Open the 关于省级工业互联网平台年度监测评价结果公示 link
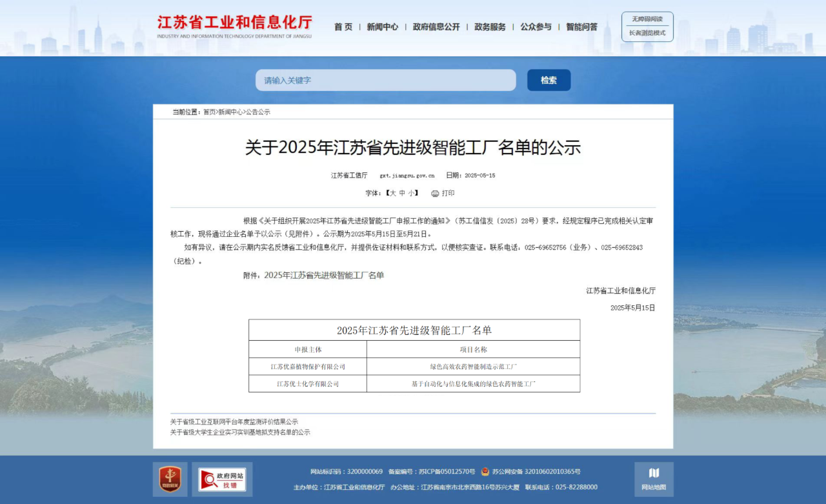Screen dimensions: 826x504 pos(234,422)
